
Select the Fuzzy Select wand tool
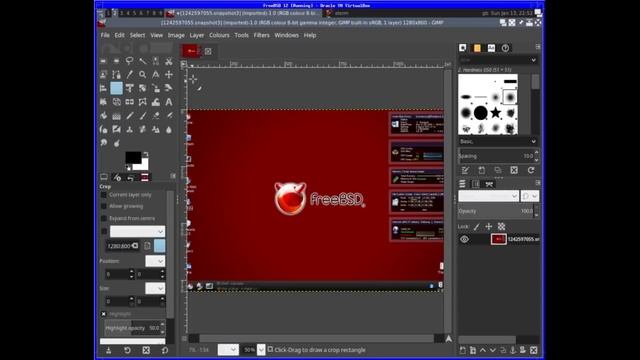coord(142,61)
